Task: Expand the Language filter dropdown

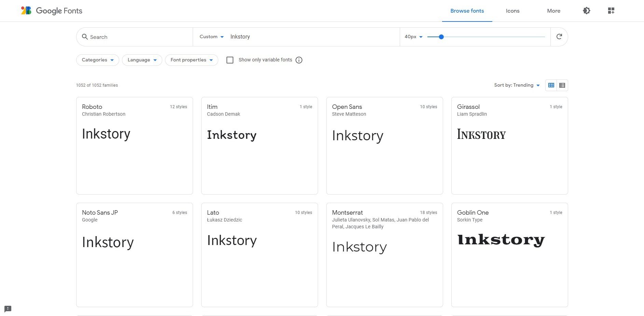Action: 142,60
